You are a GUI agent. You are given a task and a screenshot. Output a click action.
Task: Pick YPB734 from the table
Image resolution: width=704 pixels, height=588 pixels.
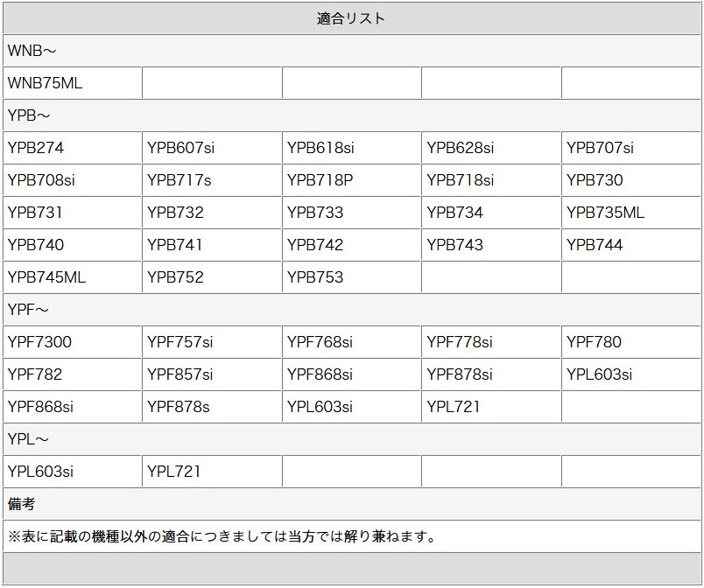491,212
